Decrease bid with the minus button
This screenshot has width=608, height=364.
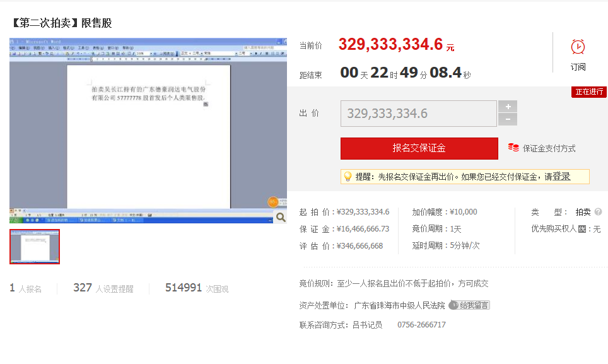tap(508, 120)
